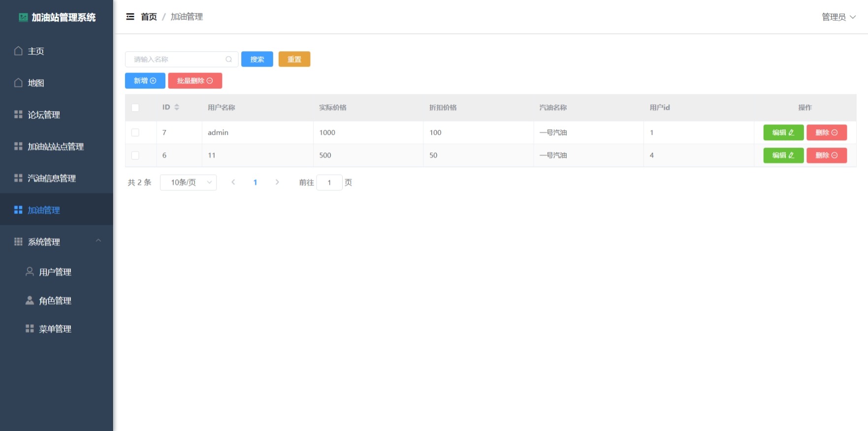The image size is (868, 431).
Task: Collapse the 系统管理 submenu chevron
Action: click(x=98, y=241)
